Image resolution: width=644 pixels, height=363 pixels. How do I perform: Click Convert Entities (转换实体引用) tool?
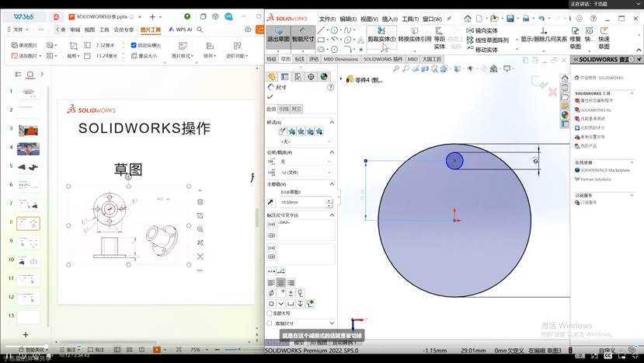coord(415,39)
